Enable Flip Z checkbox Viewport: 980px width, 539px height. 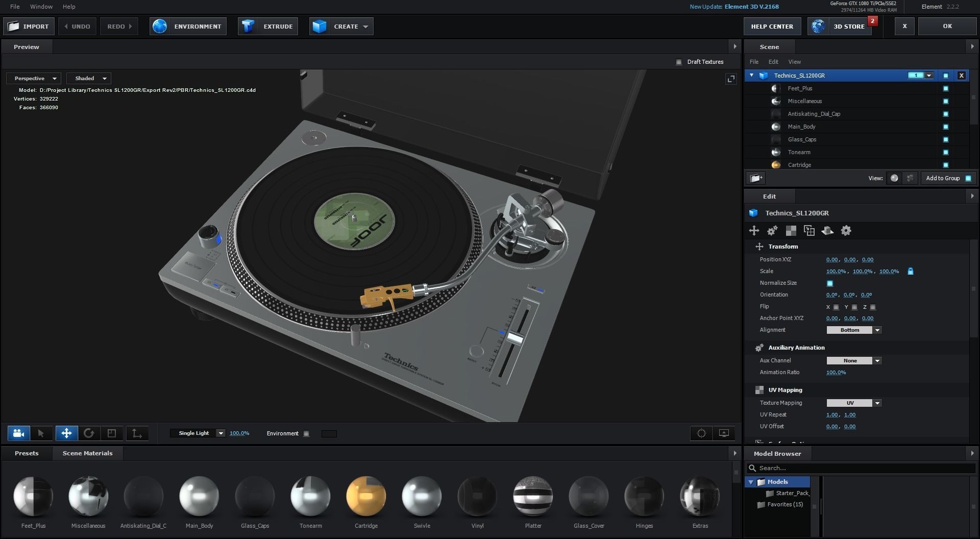(x=873, y=307)
